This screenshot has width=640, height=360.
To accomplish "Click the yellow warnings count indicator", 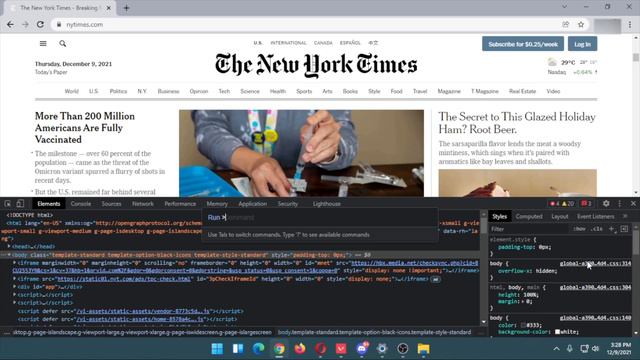I will [x=568, y=204].
